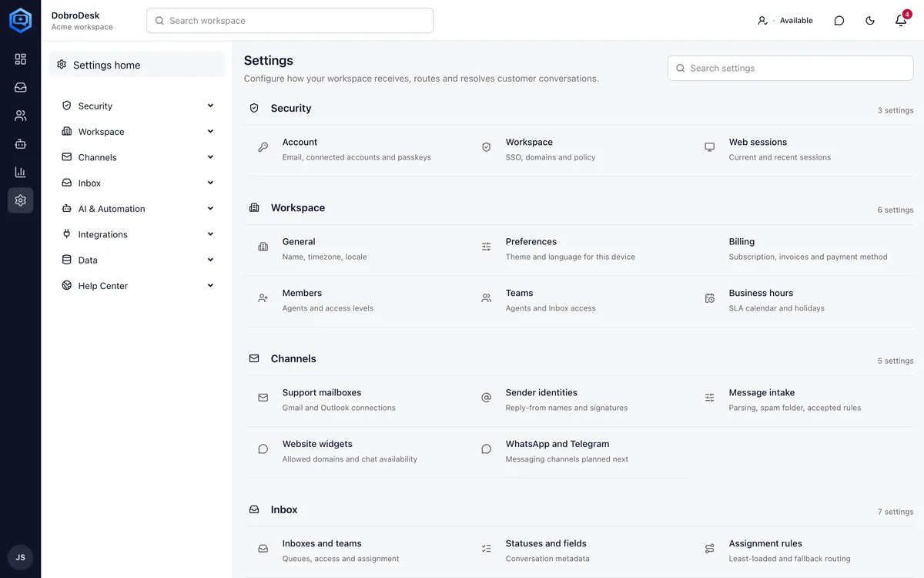Open notifications bell with badge 4
The width and height of the screenshot is (924, 578).
901,21
